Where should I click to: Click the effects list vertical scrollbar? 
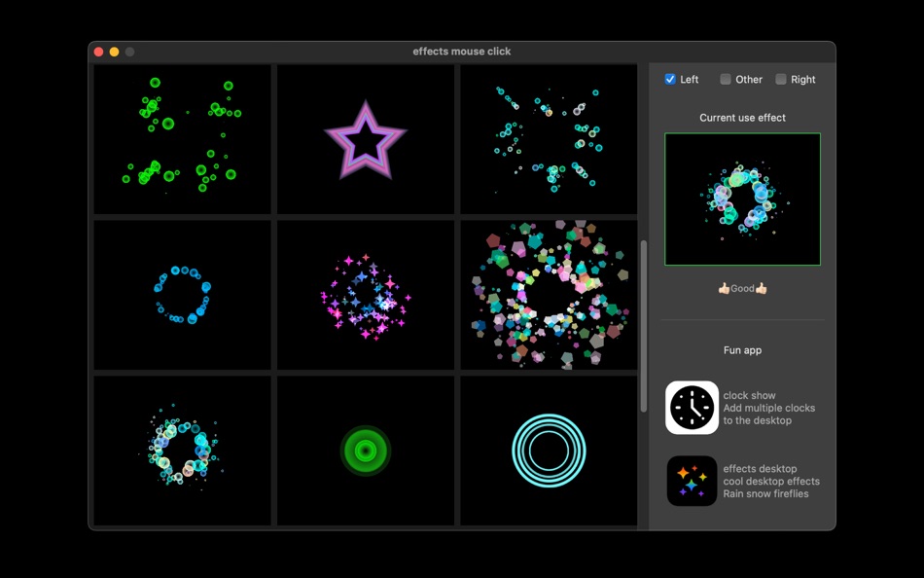click(x=644, y=326)
